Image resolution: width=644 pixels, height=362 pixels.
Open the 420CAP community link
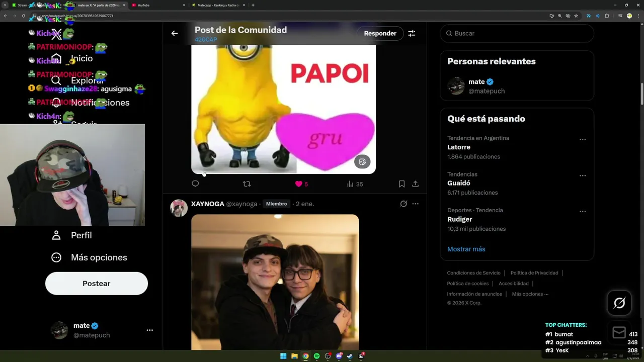pyautogui.click(x=206, y=40)
